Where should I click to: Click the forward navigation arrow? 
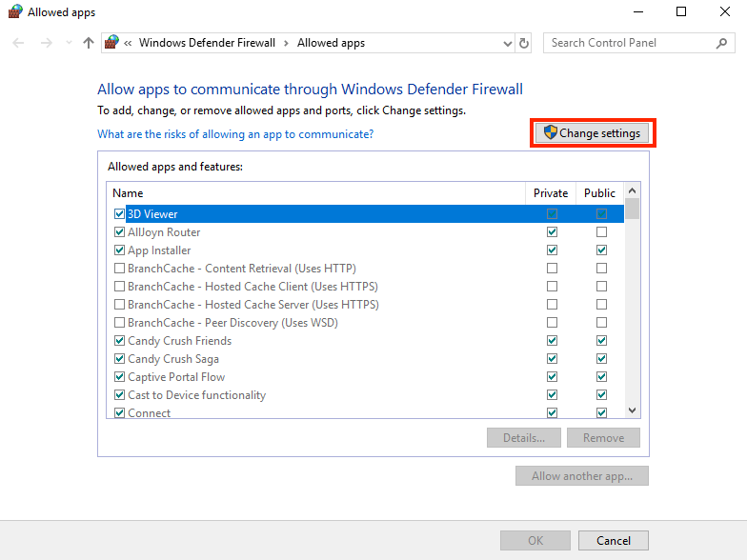coord(46,44)
